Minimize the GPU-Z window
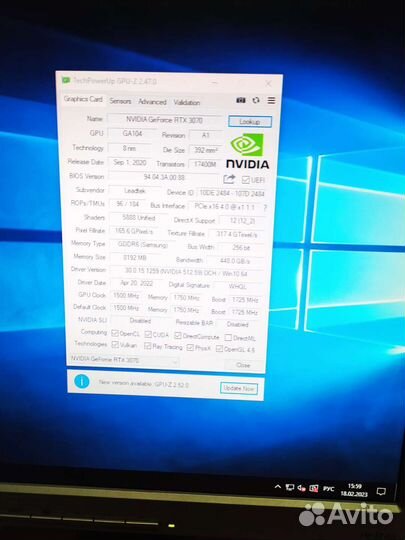This screenshot has height=540, width=405. [215, 83]
